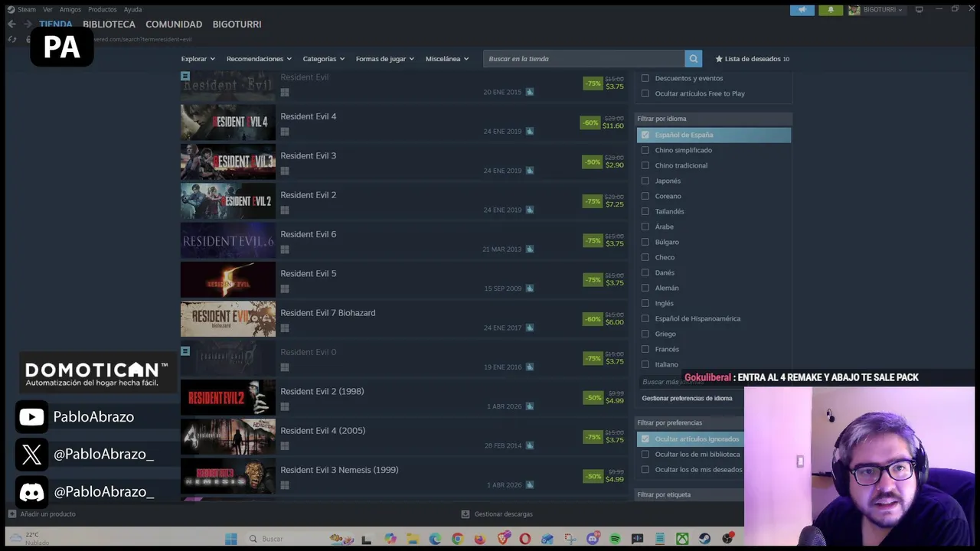Image resolution: width=980 pixels, height=551 pixels.
Task: Open the Amigos menu
Action: (x=70, y=9)
